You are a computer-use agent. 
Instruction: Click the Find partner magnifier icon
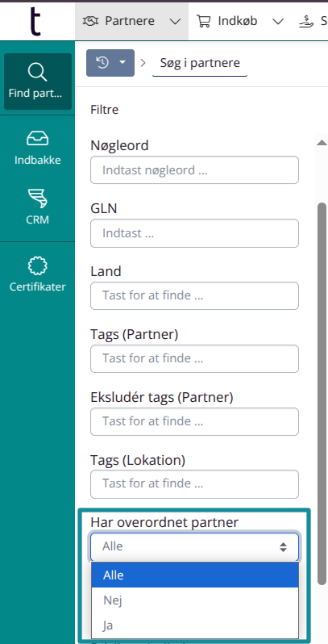pos(37,73)
